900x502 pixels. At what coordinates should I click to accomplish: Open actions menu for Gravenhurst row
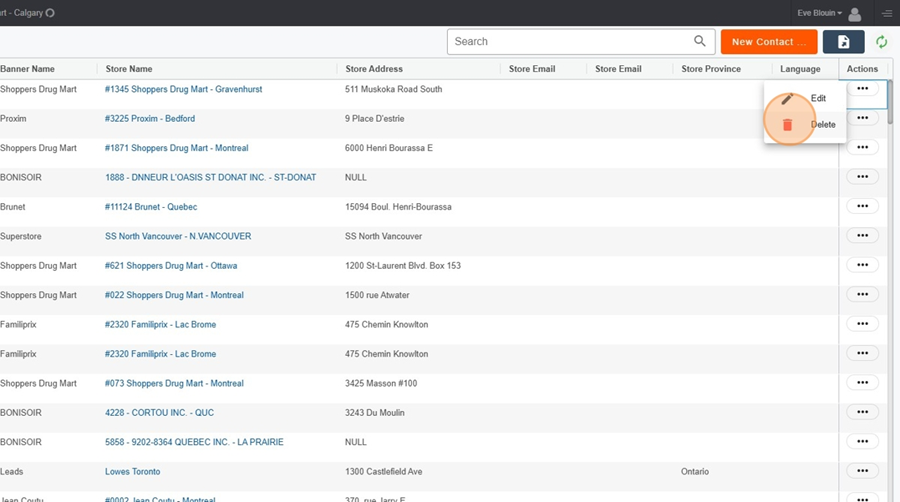coord(862,88)
